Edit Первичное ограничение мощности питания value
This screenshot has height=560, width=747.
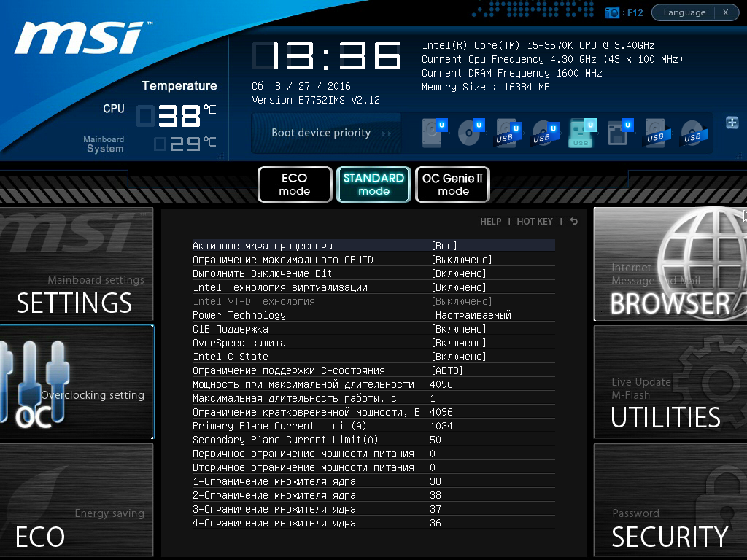[433, 454]
